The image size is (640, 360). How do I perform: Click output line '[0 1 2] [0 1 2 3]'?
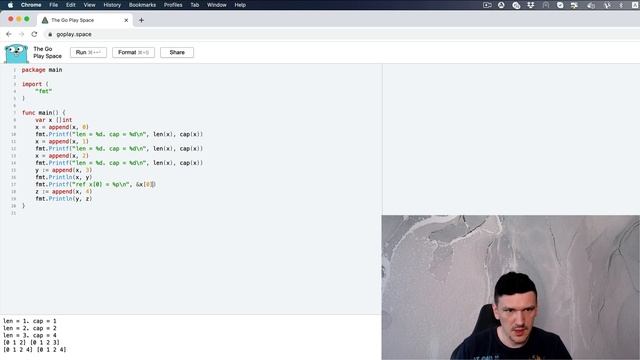(31, 342)
